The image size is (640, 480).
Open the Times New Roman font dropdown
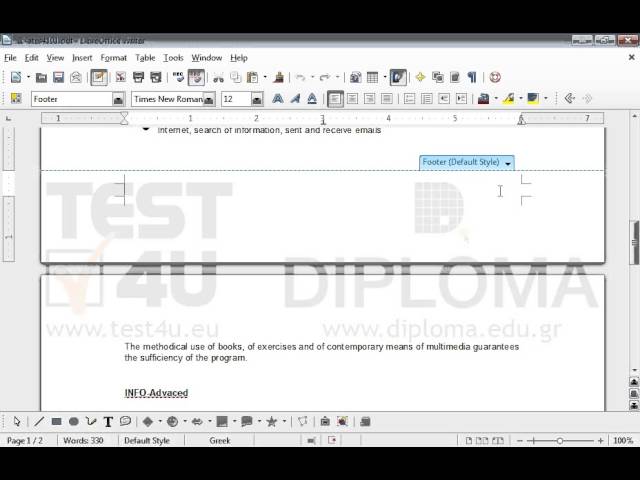pos(209,99)
